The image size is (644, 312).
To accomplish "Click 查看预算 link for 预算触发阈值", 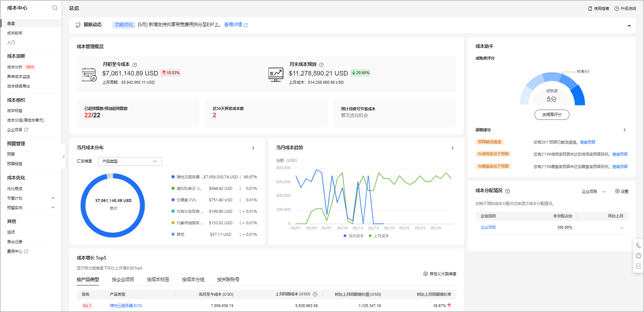I will coord(588,142).
